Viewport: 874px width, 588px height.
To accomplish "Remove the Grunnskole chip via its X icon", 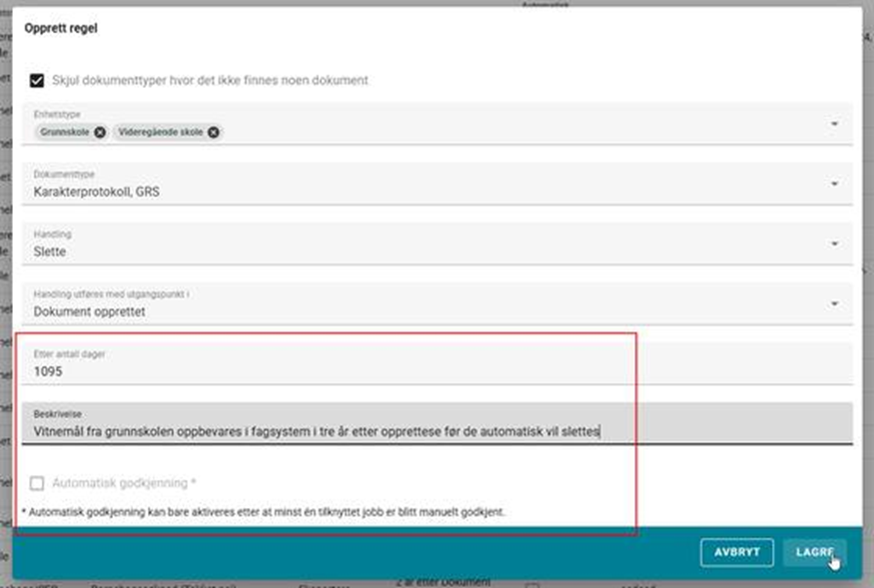I will tap(100, 132).
